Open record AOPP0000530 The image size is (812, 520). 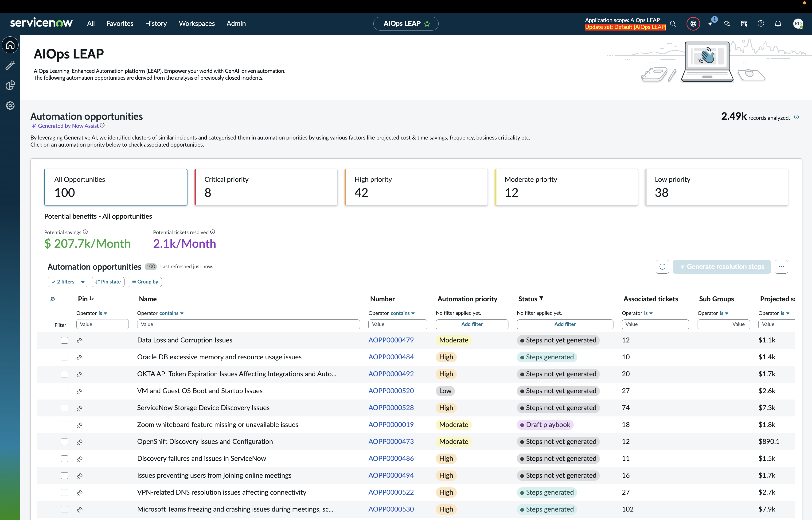[x=391, y=509]
